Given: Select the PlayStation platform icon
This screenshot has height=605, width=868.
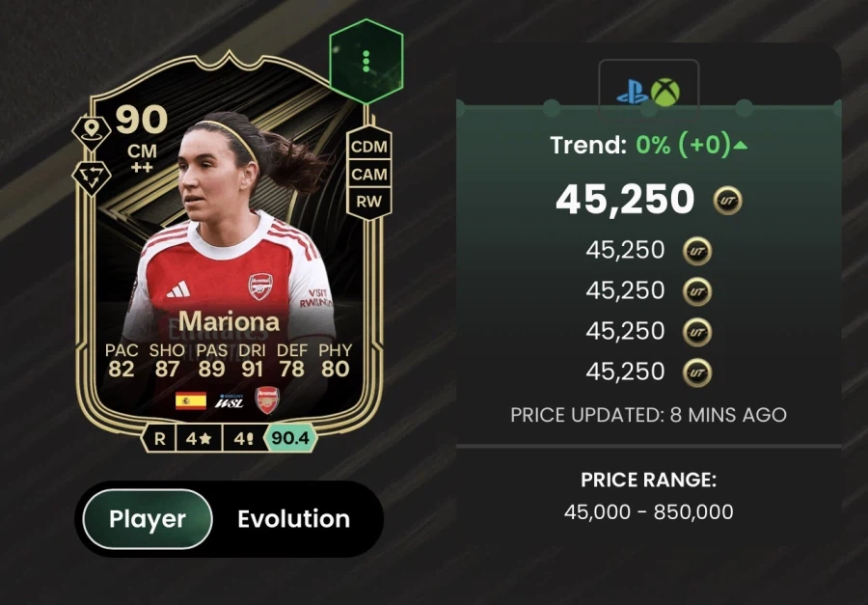Looking at the screenshot, I should [x=632, y=92].
